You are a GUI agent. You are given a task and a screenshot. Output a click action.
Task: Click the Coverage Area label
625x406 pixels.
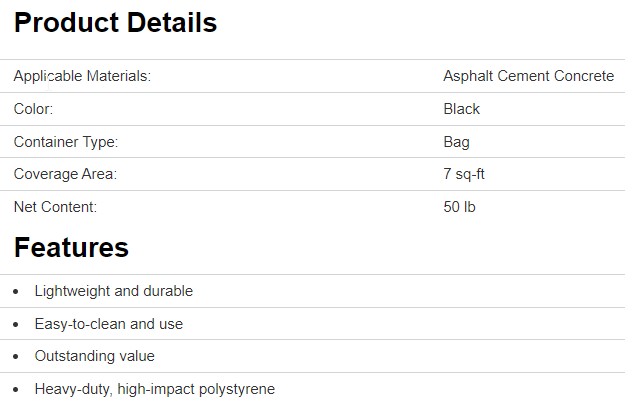point(65,174)
